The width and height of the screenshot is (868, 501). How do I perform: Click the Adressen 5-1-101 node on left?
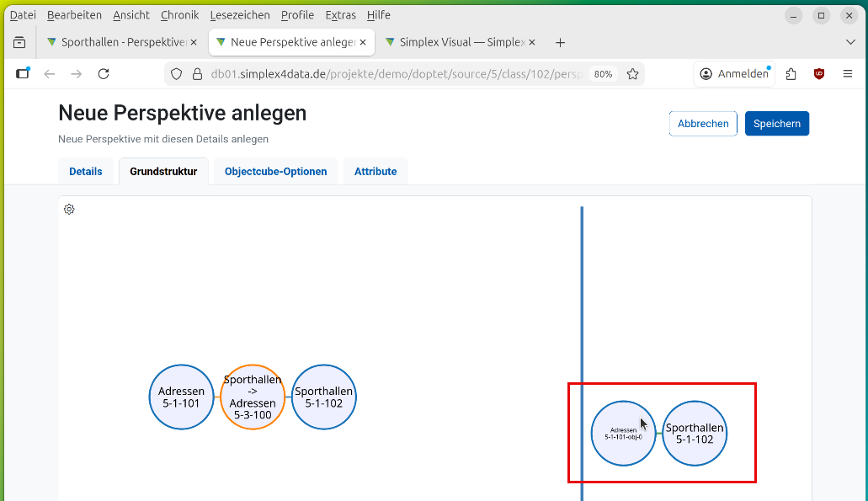tap(182, 397)
